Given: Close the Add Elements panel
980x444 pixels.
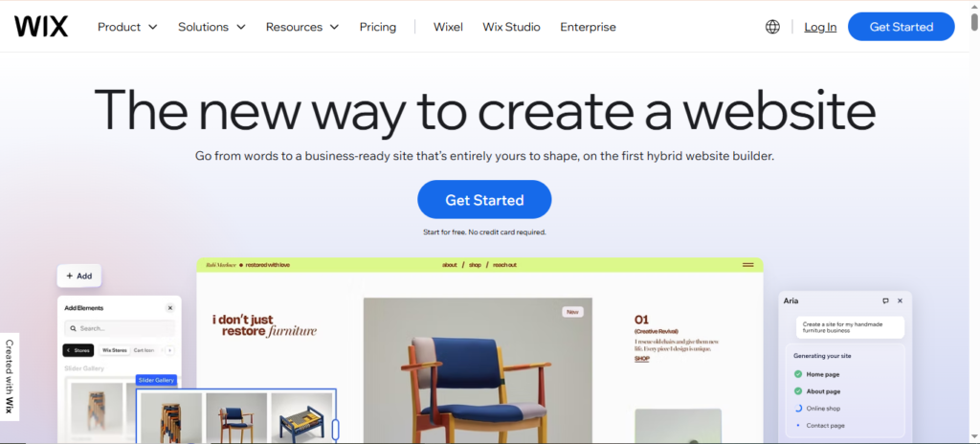Looking at the screenshot, I should pos(170,308).
